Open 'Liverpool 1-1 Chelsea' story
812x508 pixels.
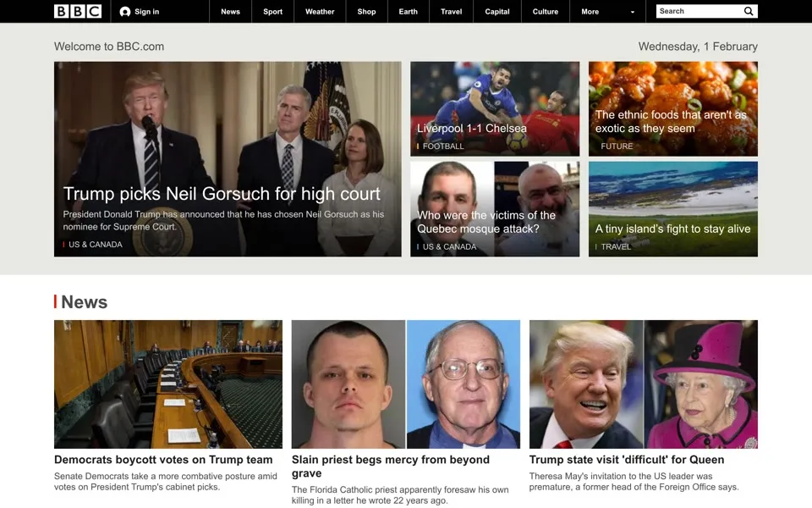pos(472,128)
